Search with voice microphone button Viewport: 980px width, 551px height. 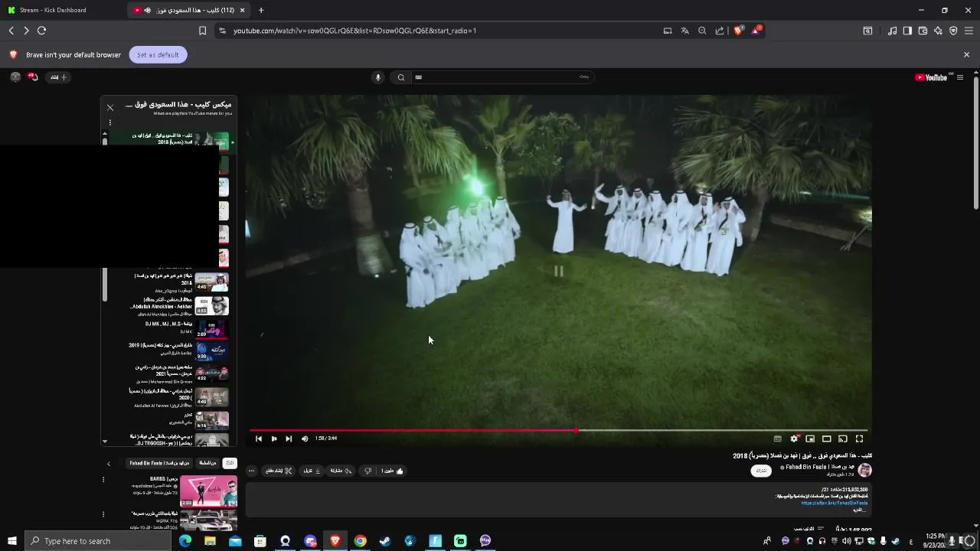tap(377, 77)
